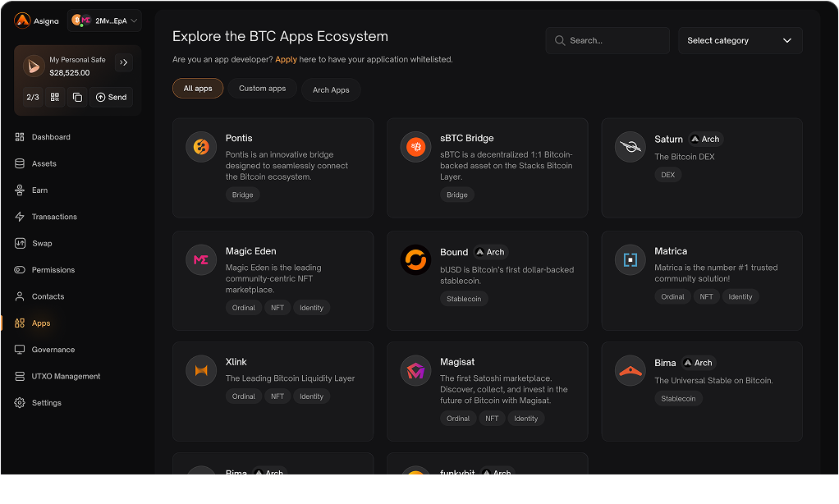Follow the Apply link for developers

pos(286,59)
